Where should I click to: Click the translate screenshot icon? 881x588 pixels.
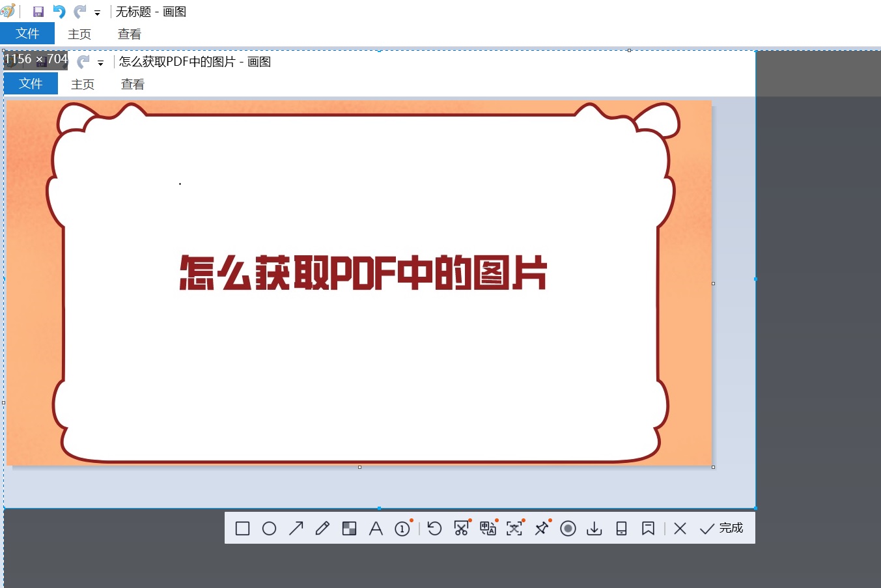point(488,528)
